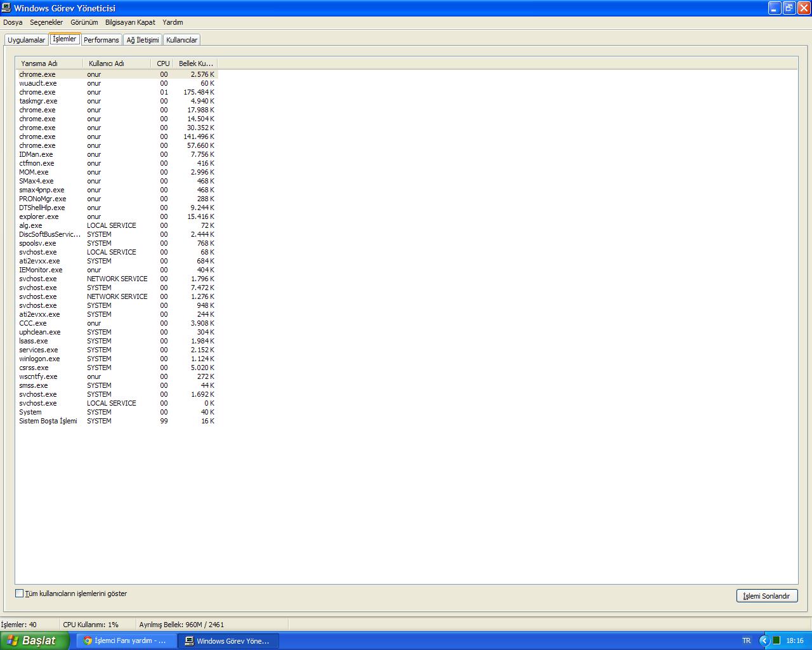Switch to the Kullanıcılar tab

coord(182,40)
